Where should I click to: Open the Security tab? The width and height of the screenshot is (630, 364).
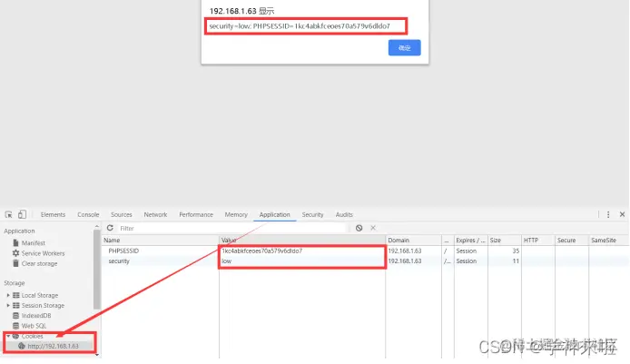click(x=312, y=214)
